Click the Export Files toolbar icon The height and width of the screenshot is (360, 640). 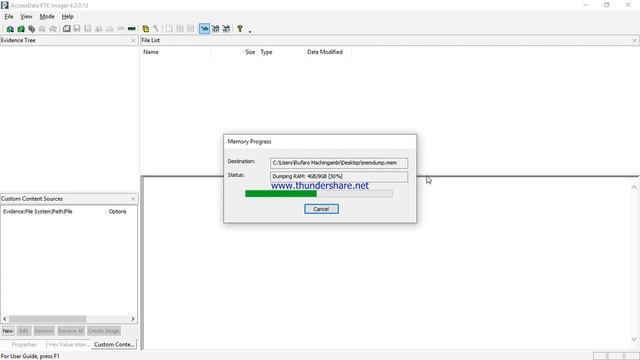click(x=169, y=29)
